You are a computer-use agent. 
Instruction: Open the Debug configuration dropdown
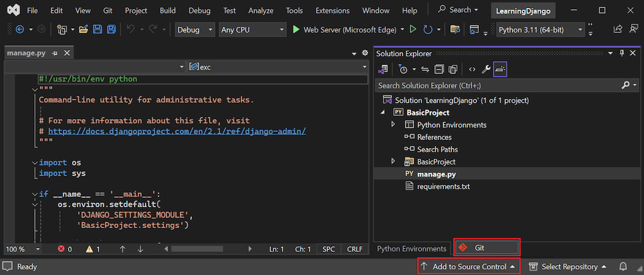pyautogui.click(x=194, y=29)
